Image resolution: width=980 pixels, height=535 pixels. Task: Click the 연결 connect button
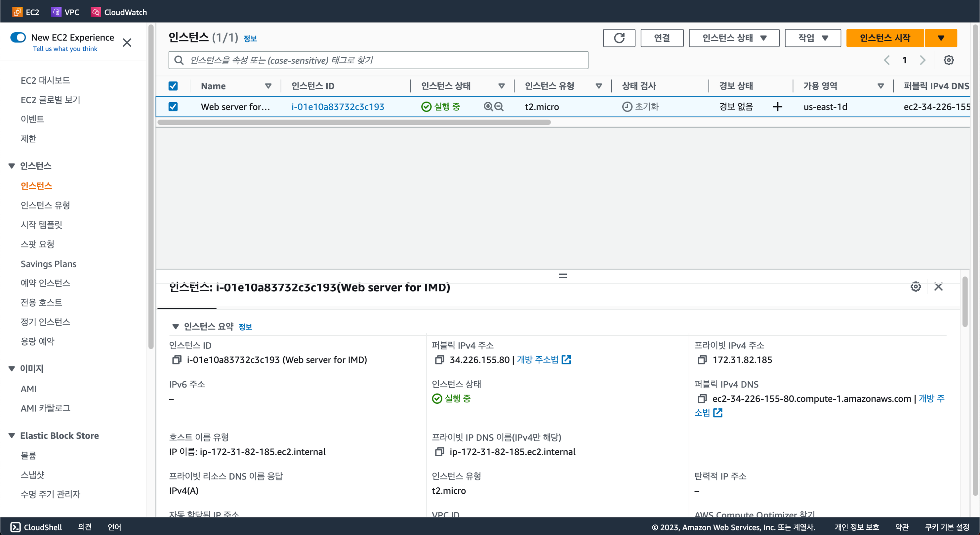click(661, 38)
